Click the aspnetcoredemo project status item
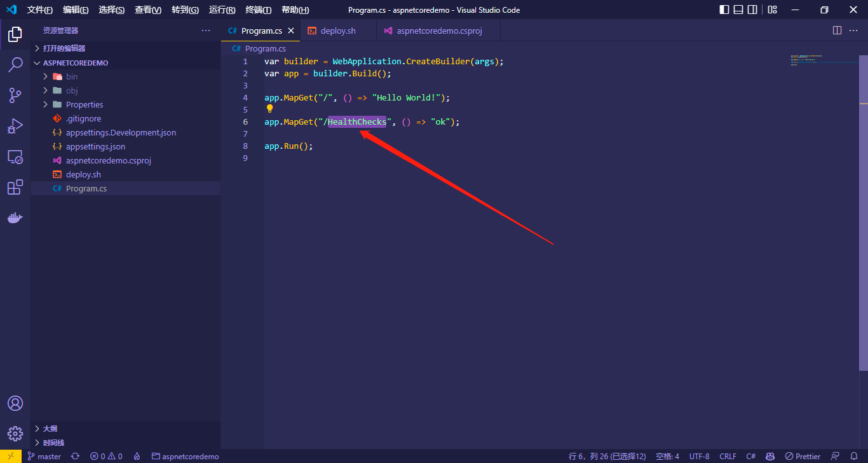The height and width of the screenshot is (463, 868). click(185, 456)
